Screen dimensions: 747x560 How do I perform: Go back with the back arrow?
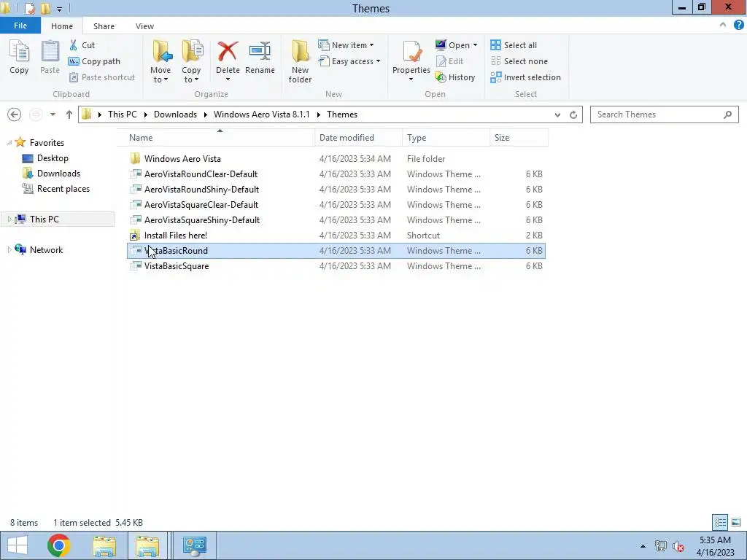[15, 114]
